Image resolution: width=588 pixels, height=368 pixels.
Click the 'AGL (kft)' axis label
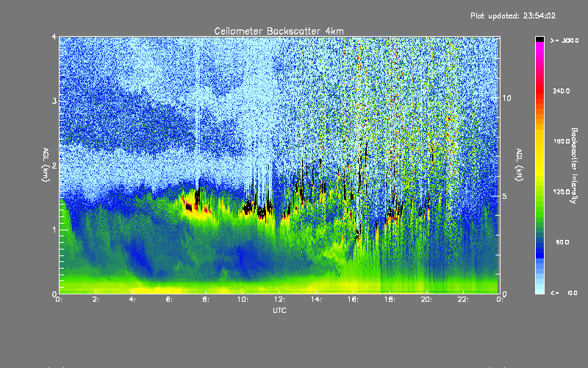[519, 165]
